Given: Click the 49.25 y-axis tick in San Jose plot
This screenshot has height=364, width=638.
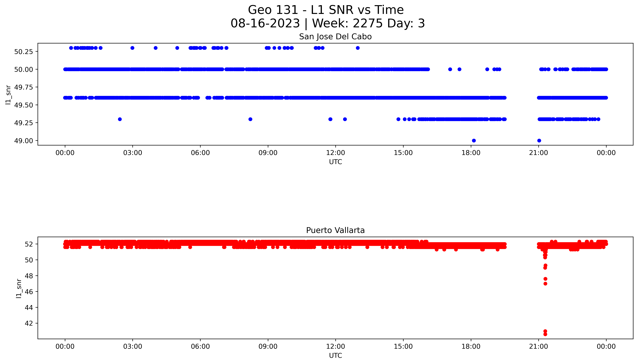Looking at the screenshot, I should [24, 123].
